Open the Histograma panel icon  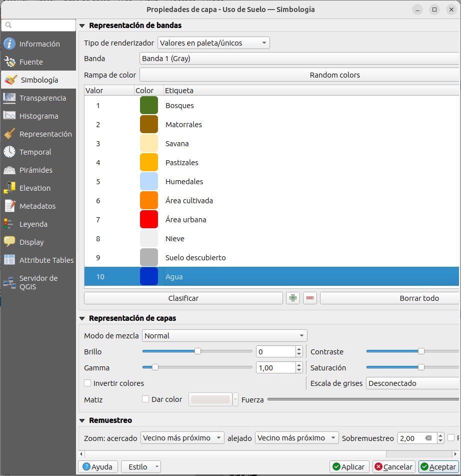pos(9,116)
